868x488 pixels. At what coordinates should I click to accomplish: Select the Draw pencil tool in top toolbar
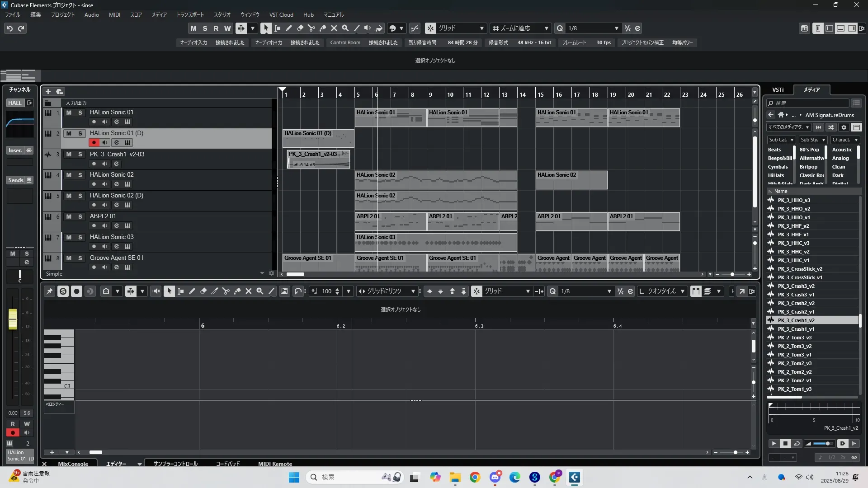[289, 28]
